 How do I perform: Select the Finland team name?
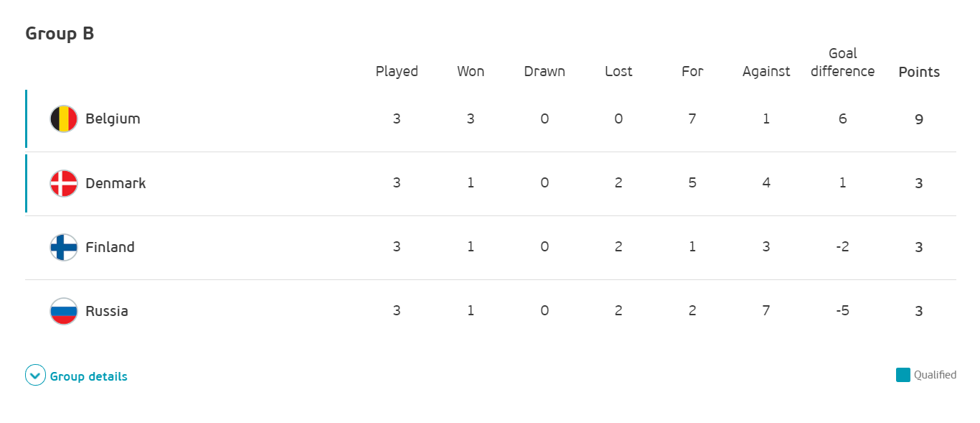110,247
